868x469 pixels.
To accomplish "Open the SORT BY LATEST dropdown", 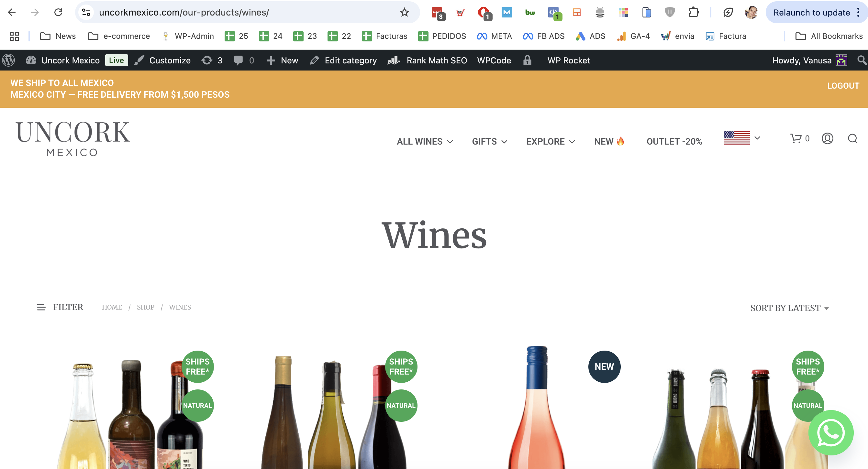I will point(789,308).
